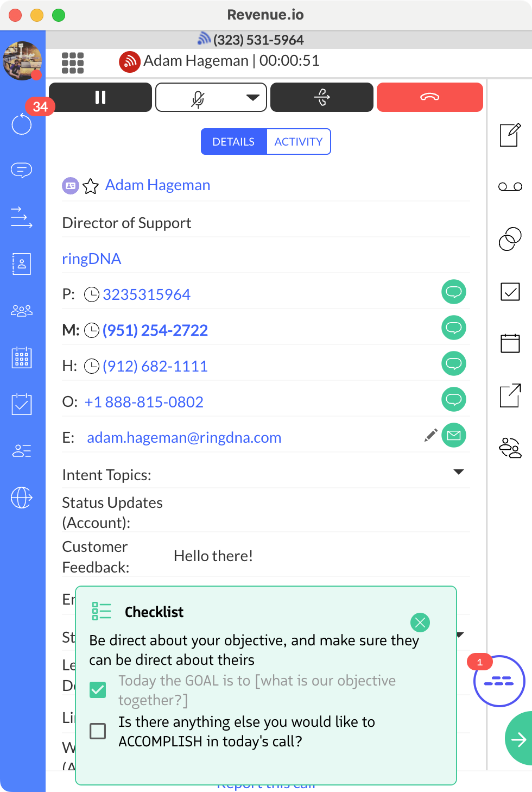Select the compose notes icon in right sidebar
The image size is (532, 792).
[x=510, y=135]
